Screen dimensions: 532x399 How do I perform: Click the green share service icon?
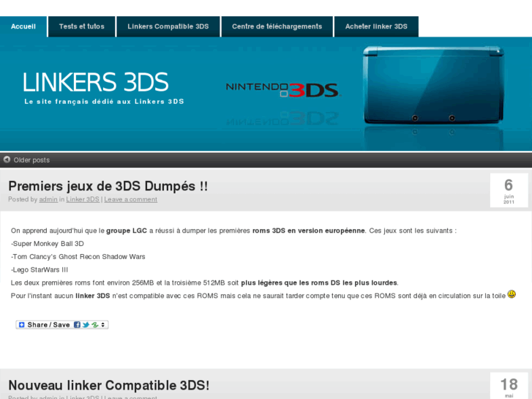tap(94, 325)
